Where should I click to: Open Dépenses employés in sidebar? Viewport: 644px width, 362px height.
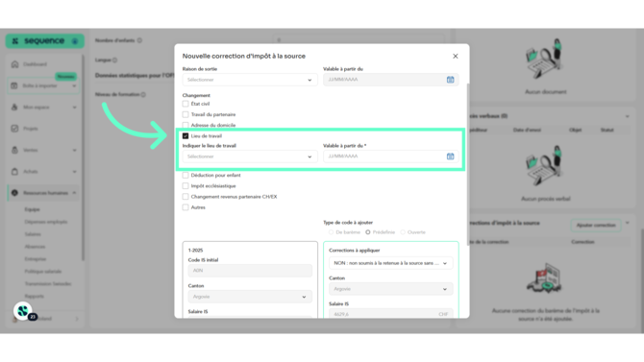tap(45, 222)
